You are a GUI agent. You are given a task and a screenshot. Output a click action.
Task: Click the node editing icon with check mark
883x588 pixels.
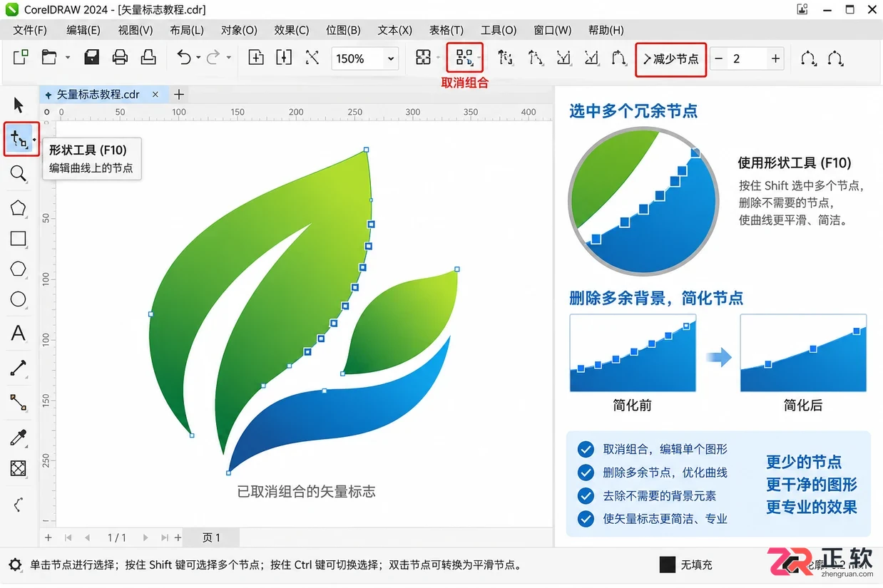pos(563,58)
